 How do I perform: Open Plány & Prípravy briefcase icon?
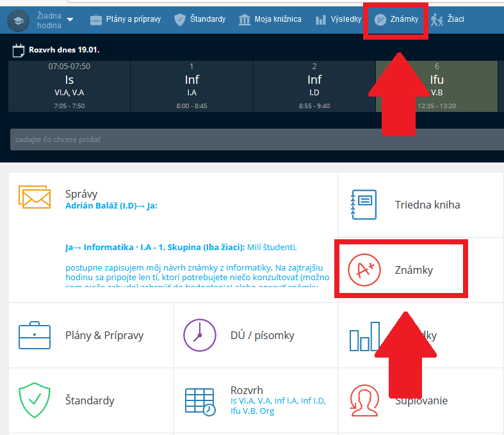(35, 335)
